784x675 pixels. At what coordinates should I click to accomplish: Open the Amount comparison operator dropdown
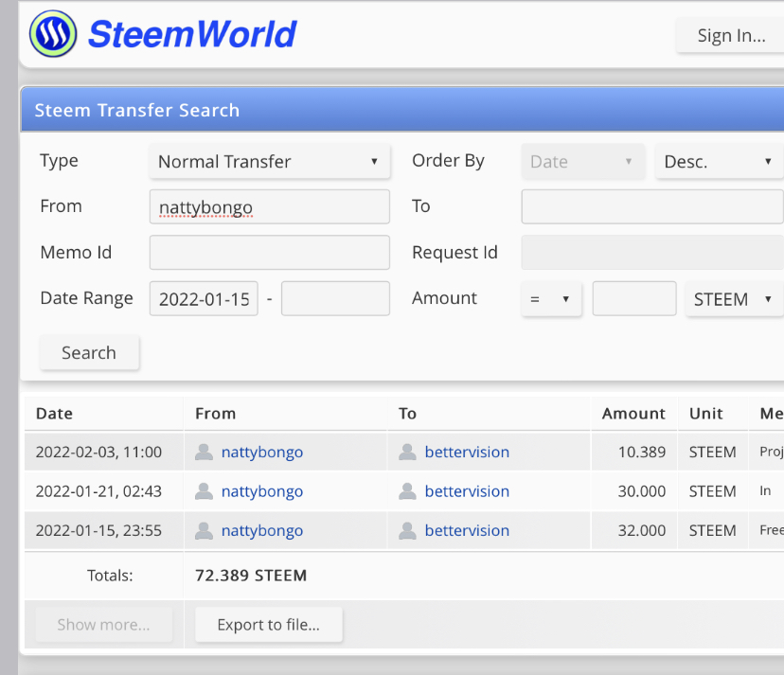(551, 298)
